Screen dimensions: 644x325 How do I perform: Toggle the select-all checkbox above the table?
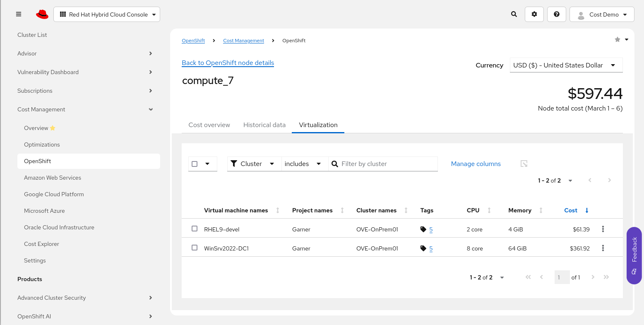[195, 164]
